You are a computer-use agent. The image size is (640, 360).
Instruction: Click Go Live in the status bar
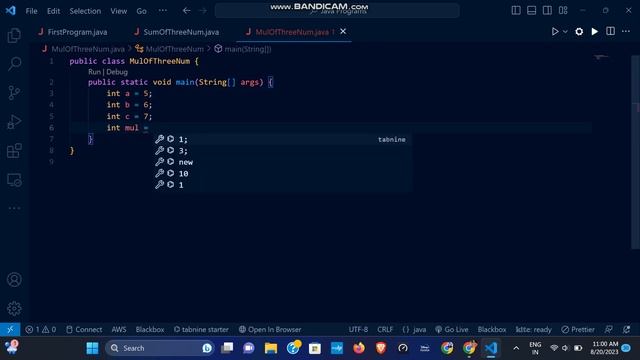452,329
